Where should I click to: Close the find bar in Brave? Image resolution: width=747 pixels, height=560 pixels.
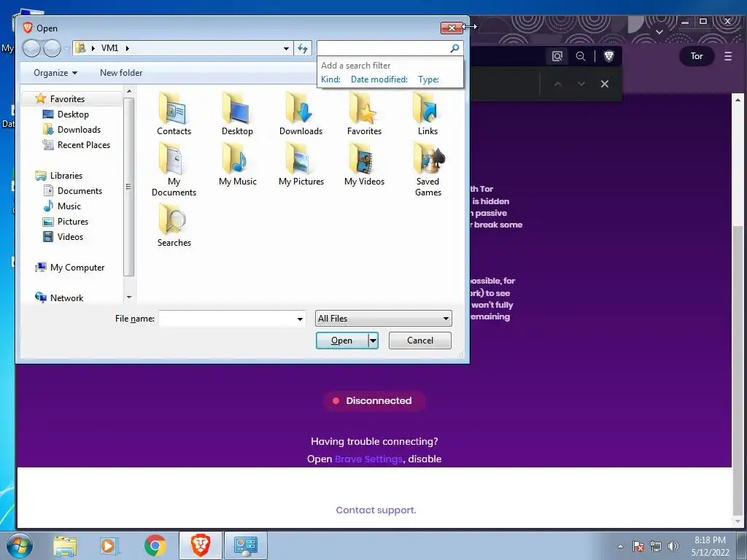(x=605, y=84)
